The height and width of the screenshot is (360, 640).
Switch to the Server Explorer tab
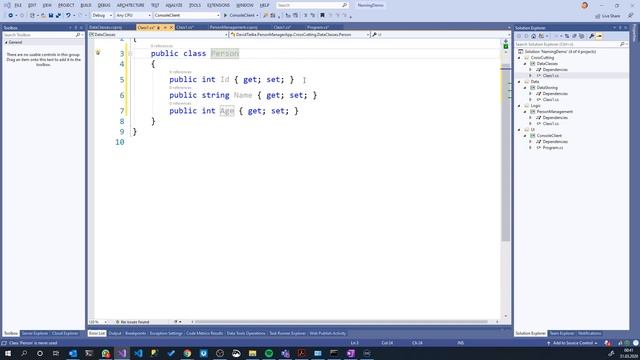pos(35,333)
